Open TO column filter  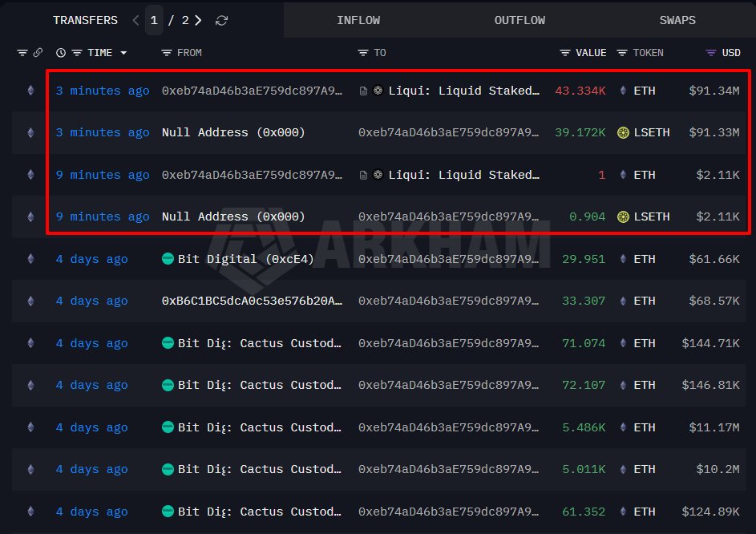pos(363,53)
